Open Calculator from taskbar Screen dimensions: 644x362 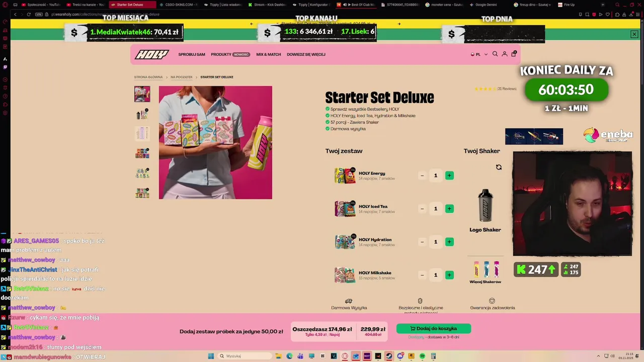pos(433,356)
